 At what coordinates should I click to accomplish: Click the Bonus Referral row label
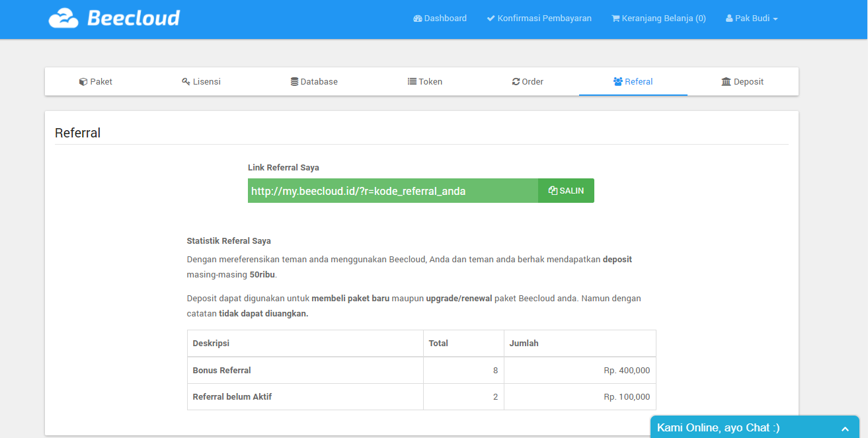pyautogui.click(x=222, y=371)
